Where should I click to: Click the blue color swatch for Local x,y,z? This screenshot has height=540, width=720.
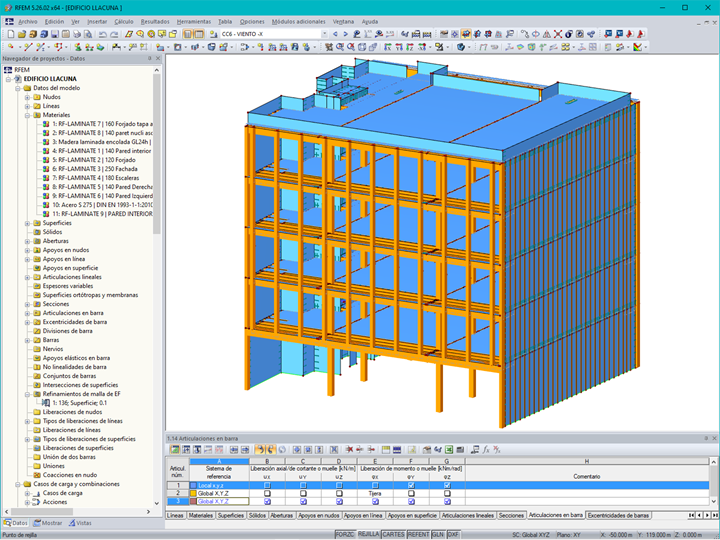[x=193, y=485]
